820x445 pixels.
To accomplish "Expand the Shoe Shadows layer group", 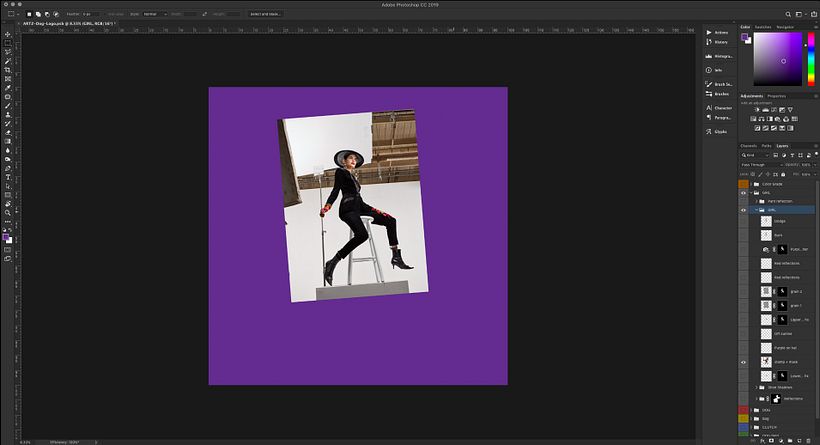I will tap(755, 387).
